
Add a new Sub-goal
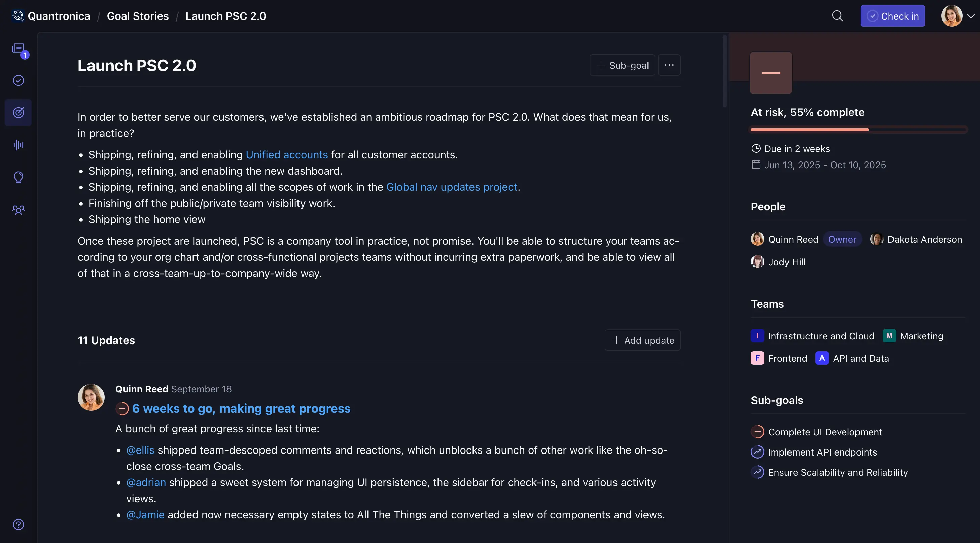[622, 65]
